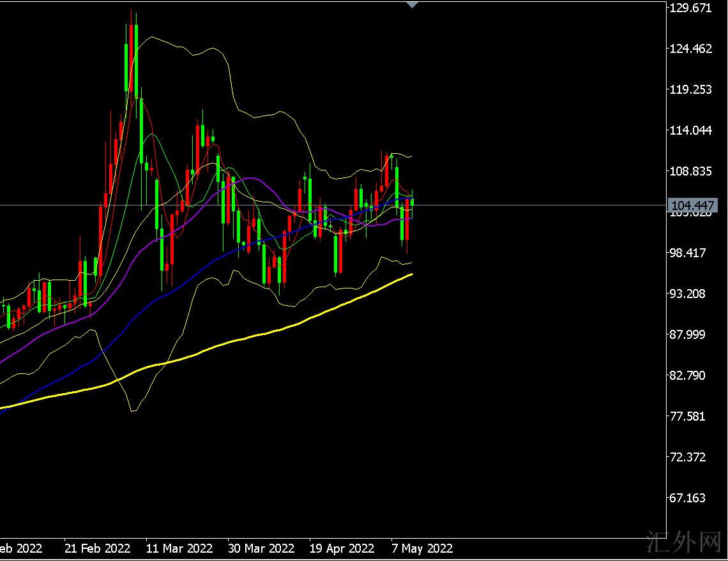This screenshot has width=728, height=561.
Task: Click the 汇外网 watermark logo
Action: tap(683, 543)
